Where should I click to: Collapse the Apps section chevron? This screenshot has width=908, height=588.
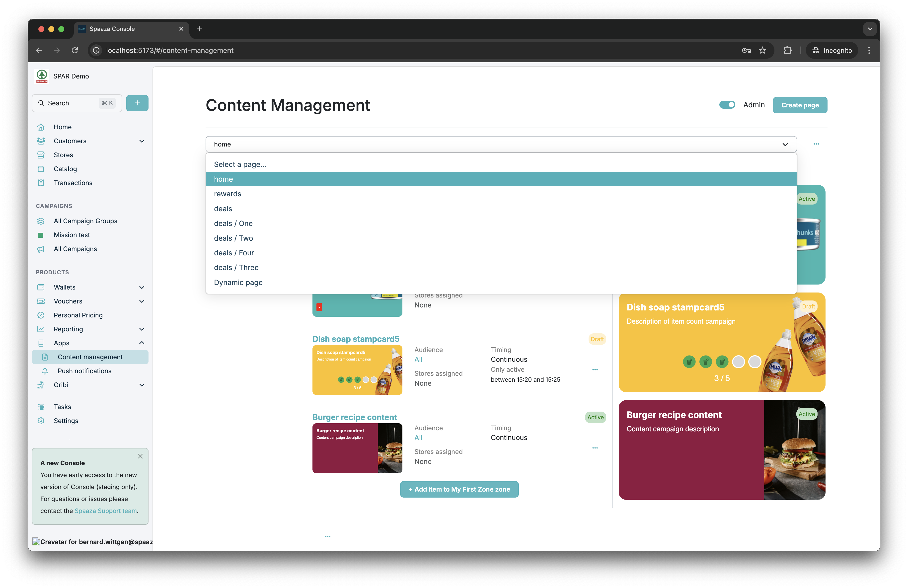click(142, 343)
